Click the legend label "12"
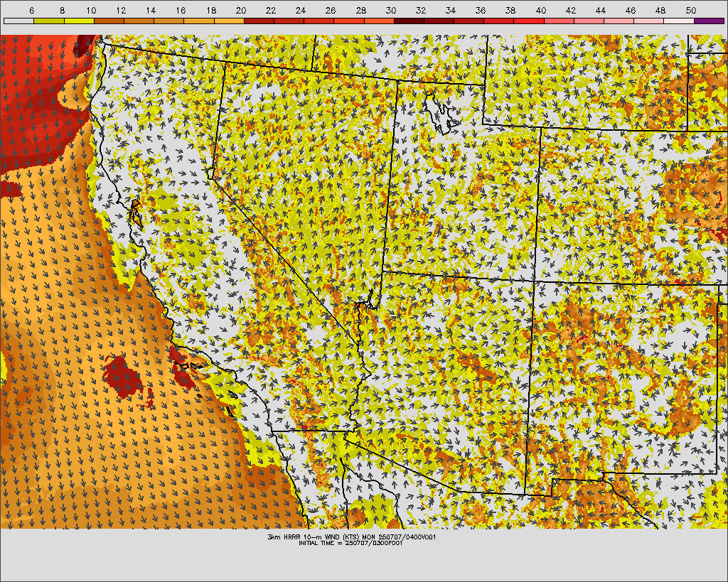Screen dimensions: 728x582 coord(121,10)
